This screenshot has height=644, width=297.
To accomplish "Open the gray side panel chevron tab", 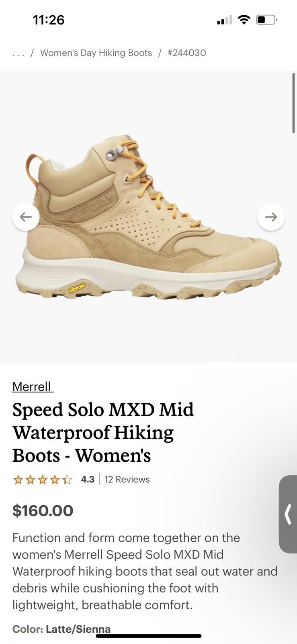I will (x=288, y=514).
